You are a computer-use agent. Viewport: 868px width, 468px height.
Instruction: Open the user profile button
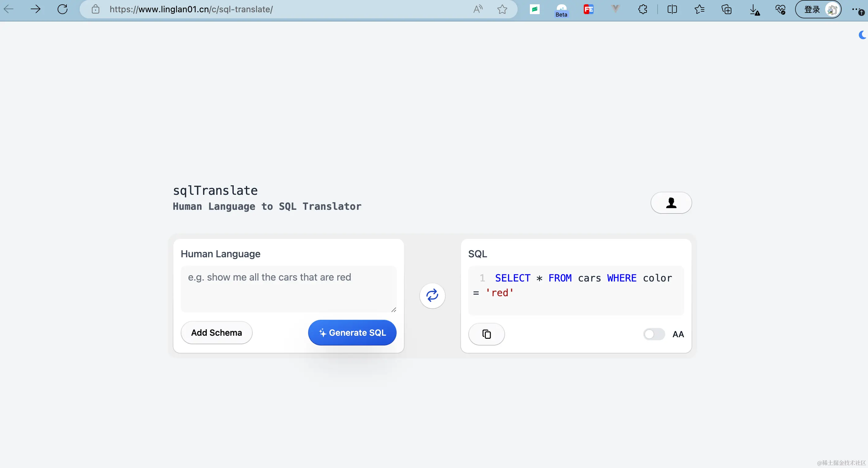coord(671,203)
